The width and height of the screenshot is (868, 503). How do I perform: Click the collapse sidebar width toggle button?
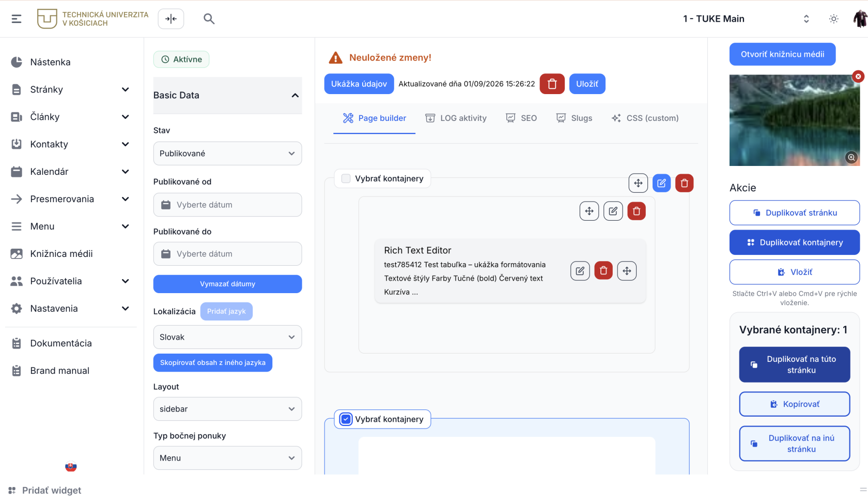[171, 19]
